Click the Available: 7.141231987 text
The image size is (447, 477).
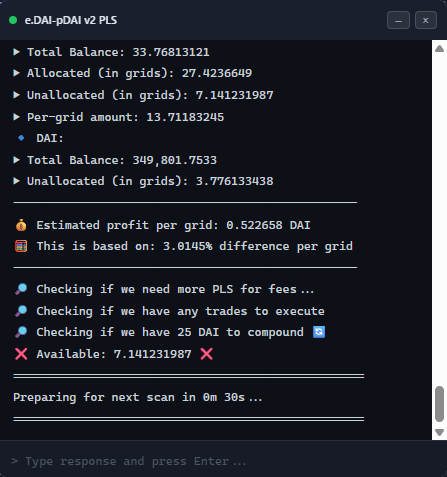(114, 354)
